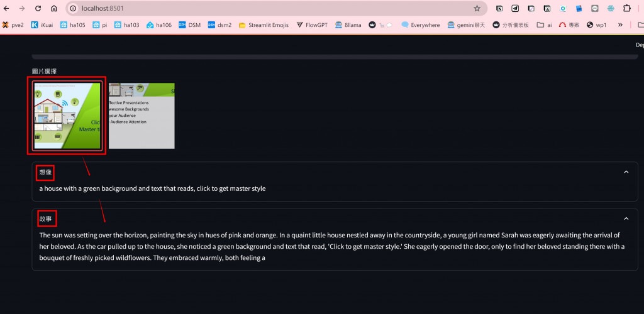Open the boxed X extension icon

click(x=547, y=8)
